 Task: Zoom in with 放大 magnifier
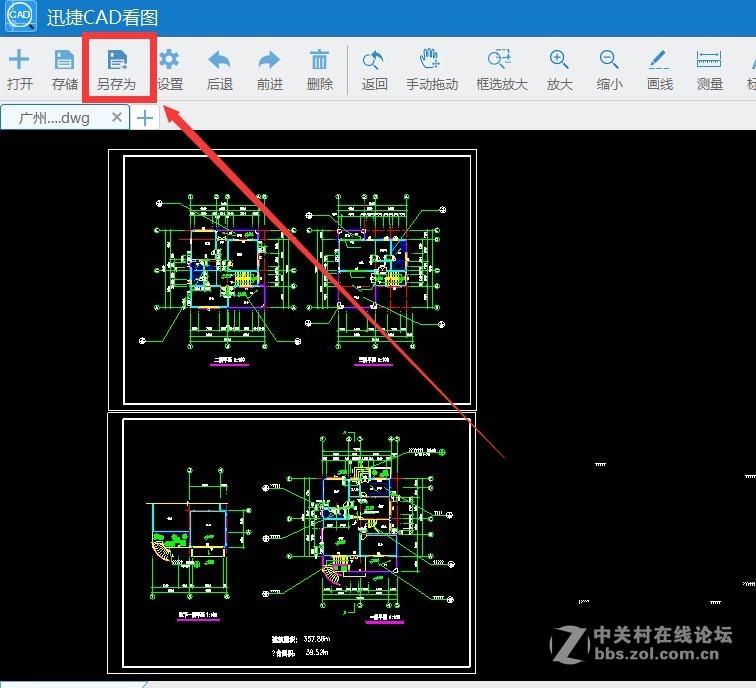pos(559,69)
